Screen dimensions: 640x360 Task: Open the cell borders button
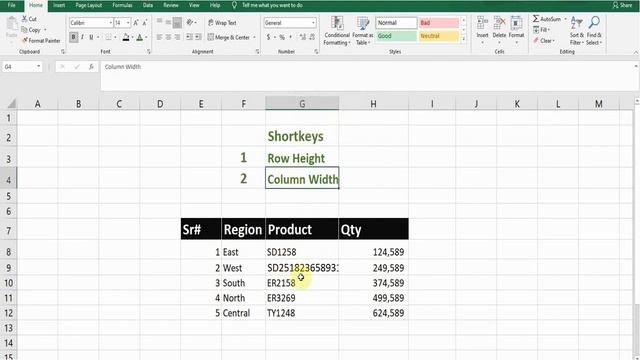pos(108,37)
